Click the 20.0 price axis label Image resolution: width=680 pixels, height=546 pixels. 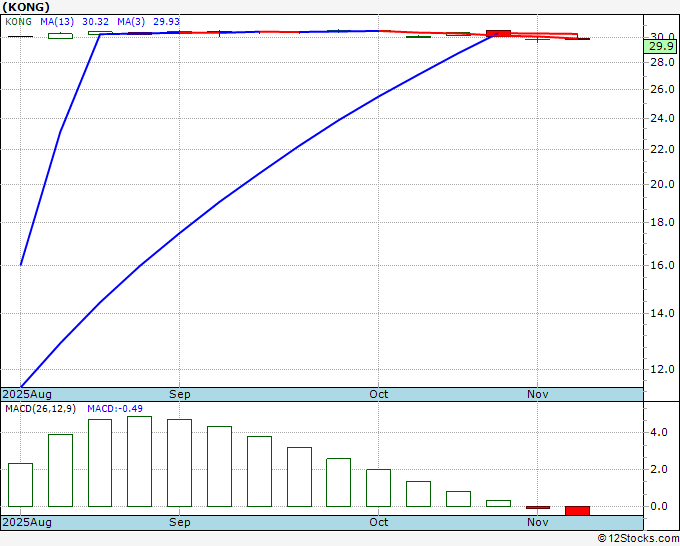[662, 184]
